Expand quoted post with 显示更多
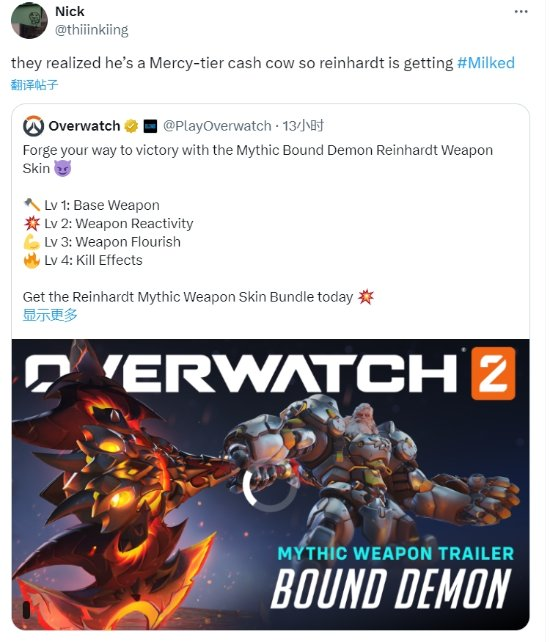 [x=50, y=315]
